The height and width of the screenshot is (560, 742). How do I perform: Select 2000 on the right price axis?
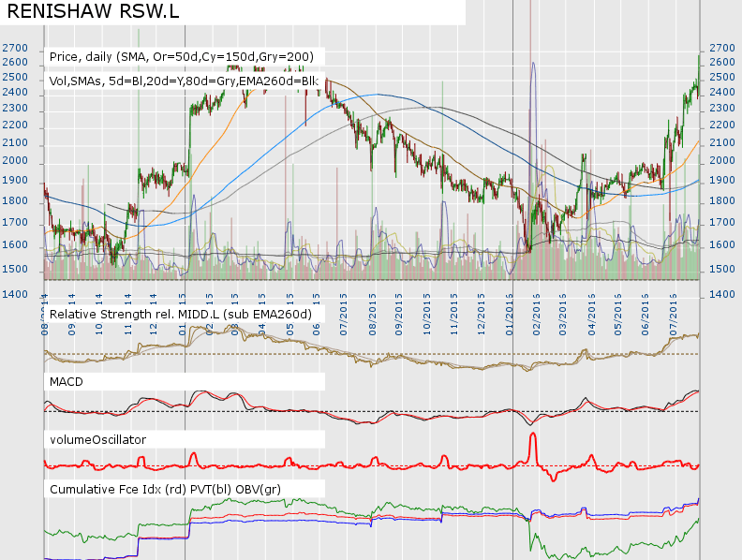722,160
